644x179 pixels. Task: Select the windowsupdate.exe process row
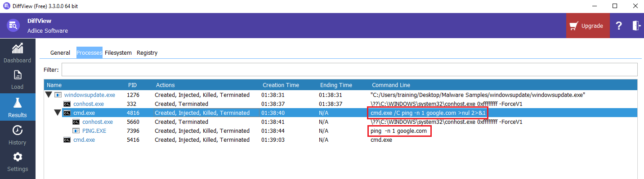pyautogui.click(x=340, y=95)
